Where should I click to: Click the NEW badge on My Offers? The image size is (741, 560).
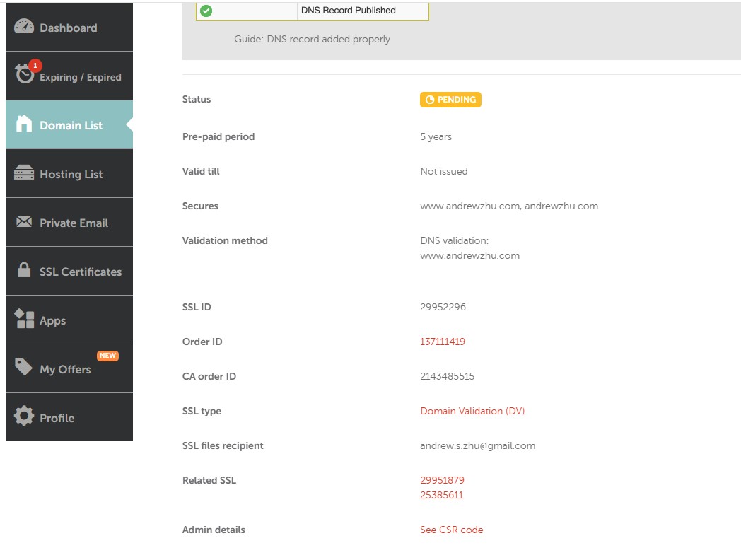point(107,356)
